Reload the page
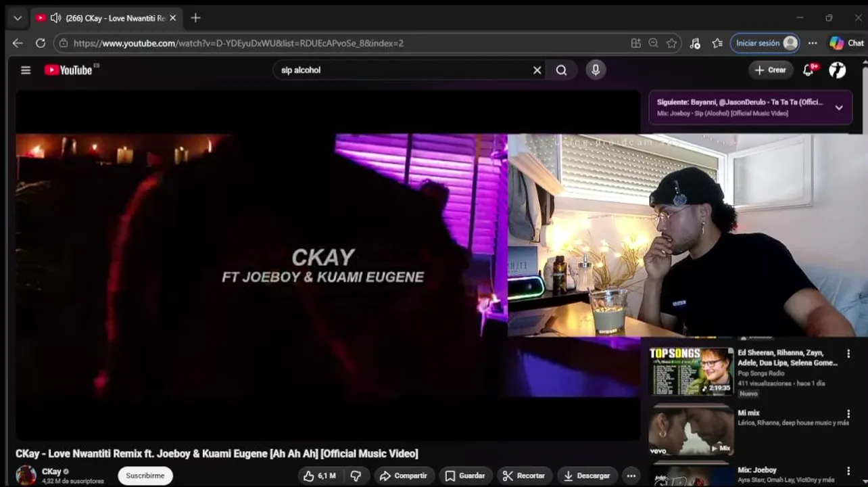This screenshot has height=487, width=868. [x=41, y=43]
